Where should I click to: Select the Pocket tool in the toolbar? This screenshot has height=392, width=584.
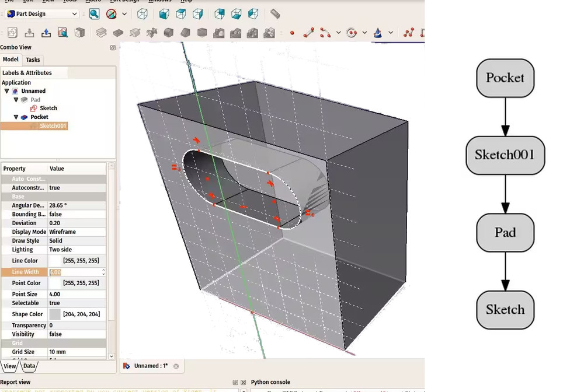click(x=117, y=33)
